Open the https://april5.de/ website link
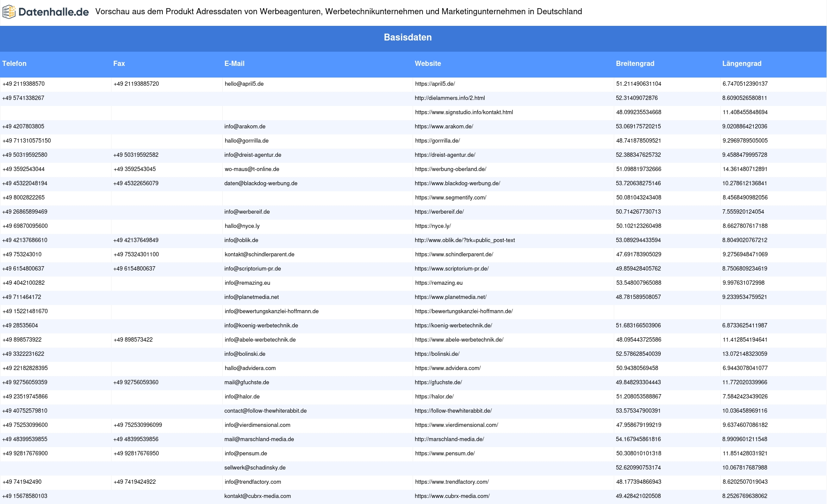Screen dimensions: 827x504 (435, 84)
